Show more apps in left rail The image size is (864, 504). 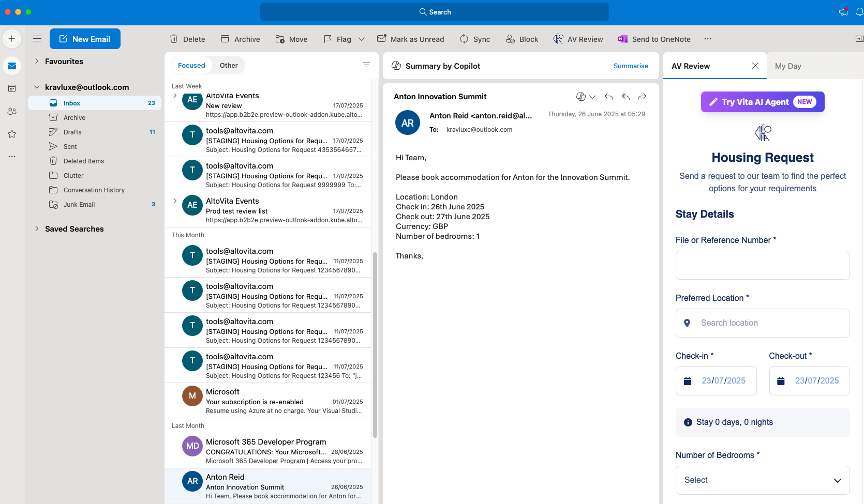pyautogui.click(x=12, y=156)
